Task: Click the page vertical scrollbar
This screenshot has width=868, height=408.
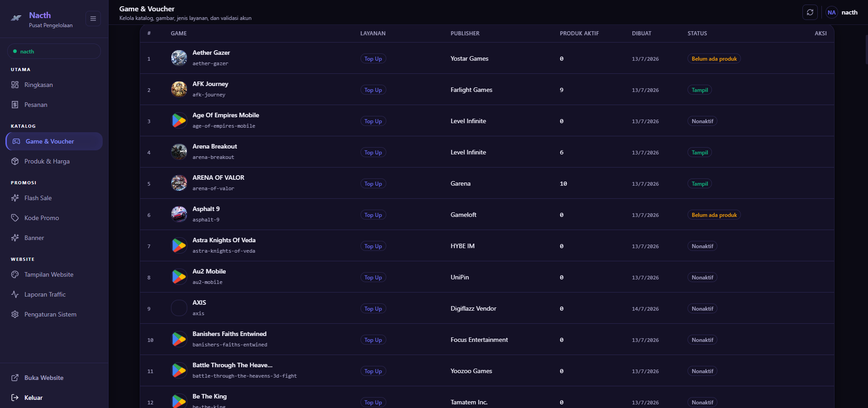Action: click(866, 50)
